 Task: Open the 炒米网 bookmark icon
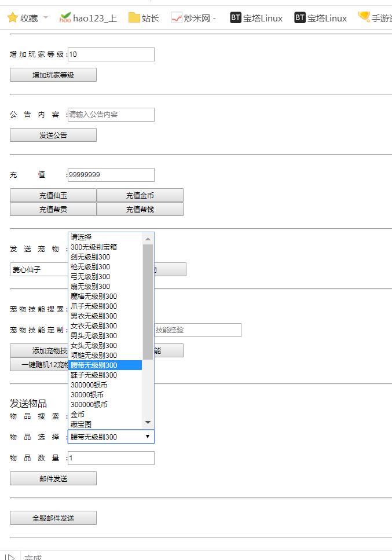(x=177, y=18)
